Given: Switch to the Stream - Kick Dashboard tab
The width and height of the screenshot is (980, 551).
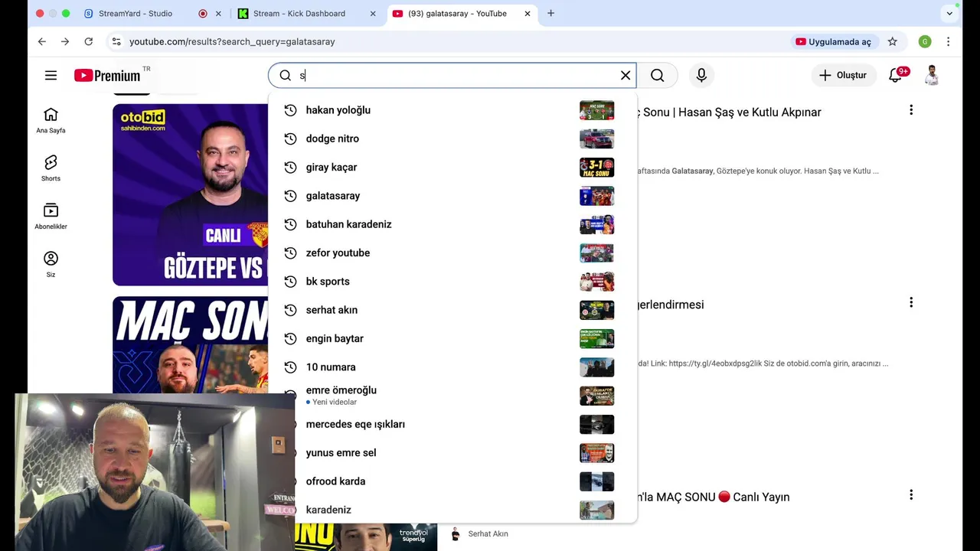Looking at the screenshot, I should pyautogui.click(x=299, y=13).
